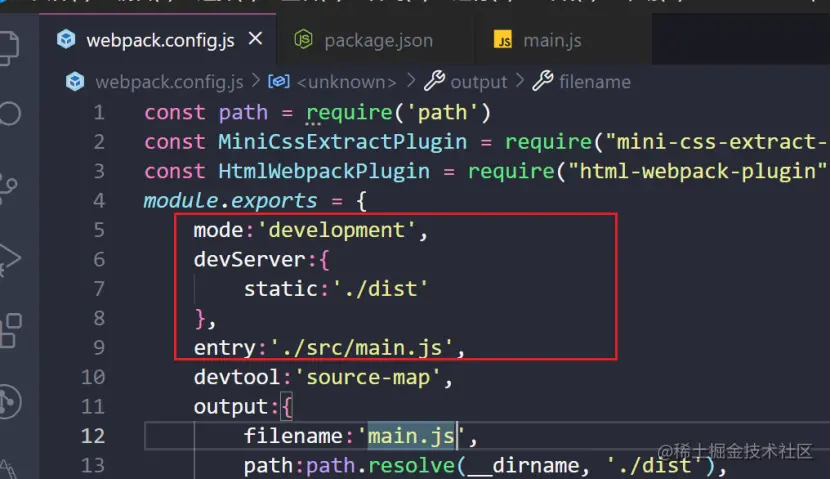The width and height of the screenshot is (831, 479).
Task: Click line number 1 in the gutter
Action: pos(99,113)
